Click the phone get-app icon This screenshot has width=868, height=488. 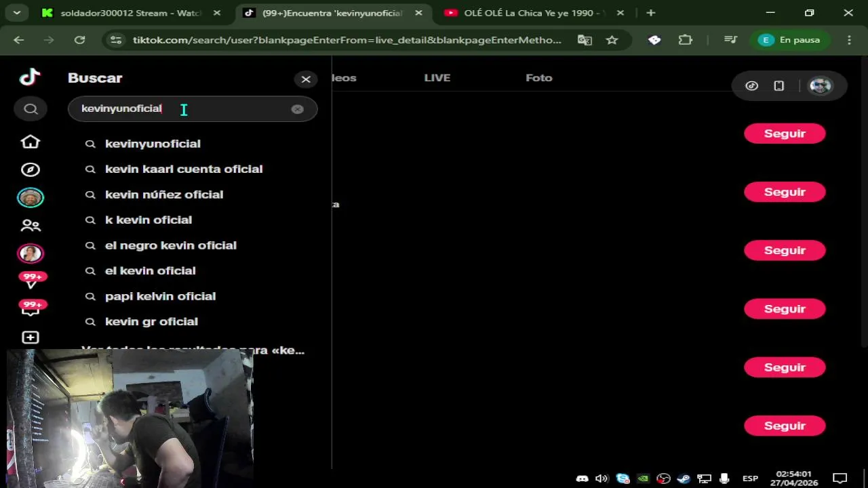(x=779, y=86)
